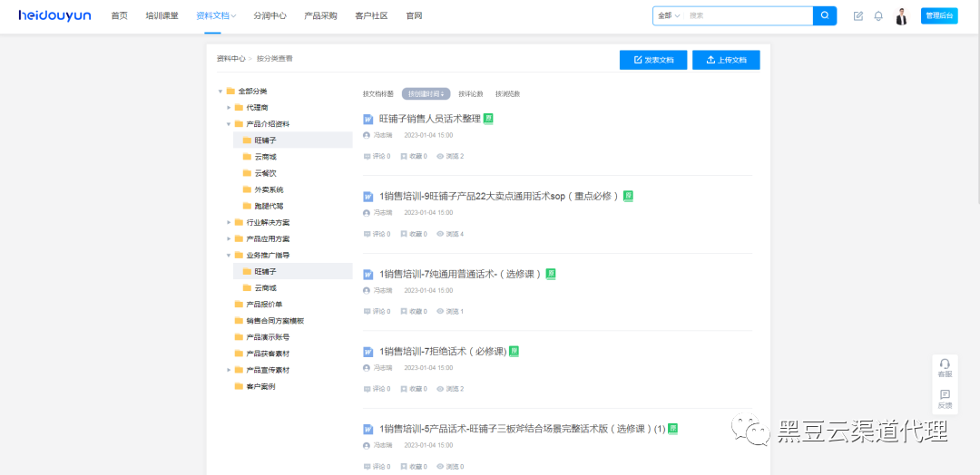Click Word icon of 旺铺子销售人员话术整理
Screen dimensions: 980x475
[x=368, y=119]
